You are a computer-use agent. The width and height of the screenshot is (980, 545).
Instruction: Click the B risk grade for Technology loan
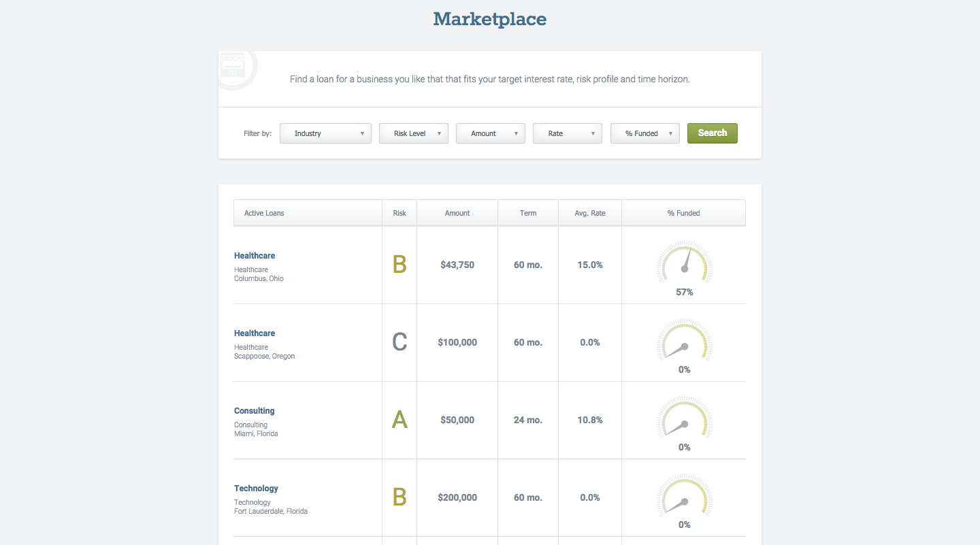[x=399, y=497]
